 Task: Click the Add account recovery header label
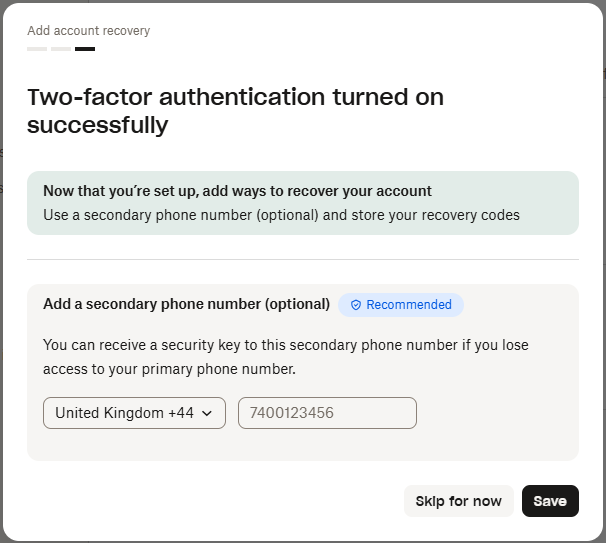coord(89,31)
